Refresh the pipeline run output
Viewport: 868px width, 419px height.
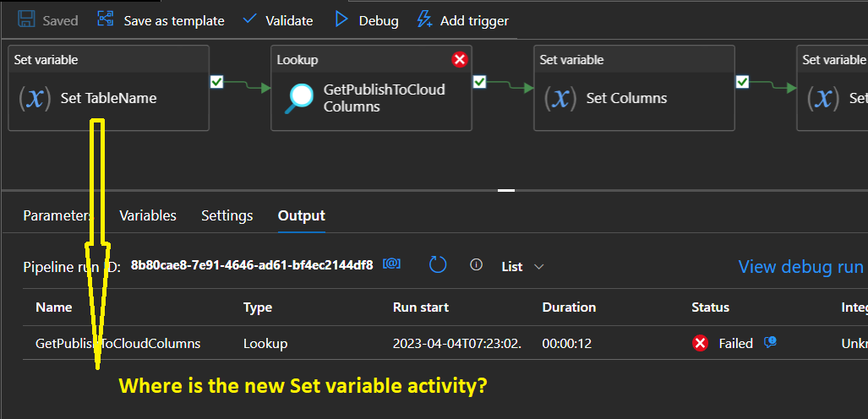point(438,264)
